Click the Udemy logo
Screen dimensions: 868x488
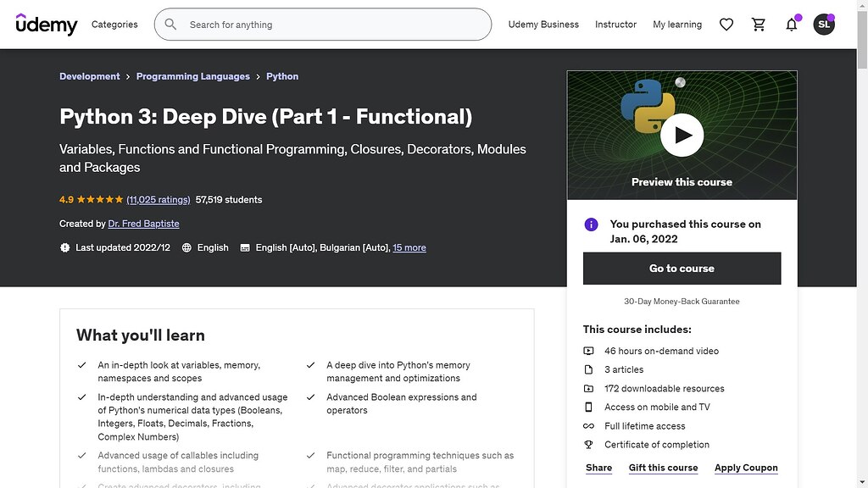(x=47, y=24)
